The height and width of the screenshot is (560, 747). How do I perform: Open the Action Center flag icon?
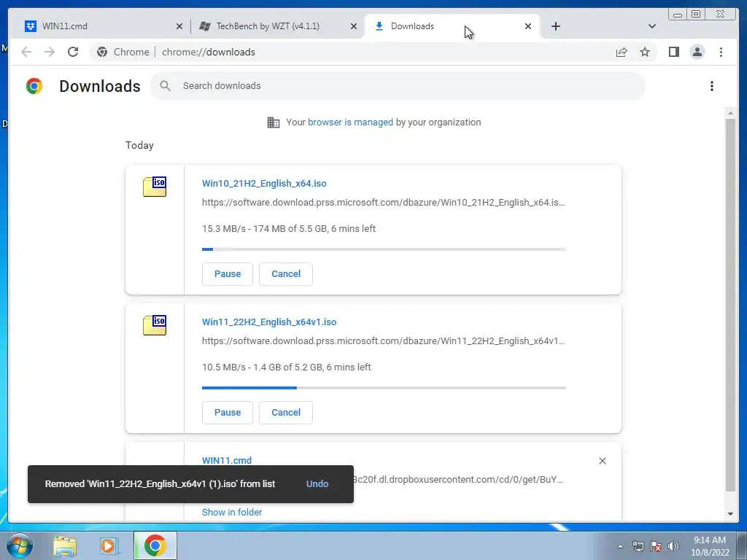pos(656,546)
